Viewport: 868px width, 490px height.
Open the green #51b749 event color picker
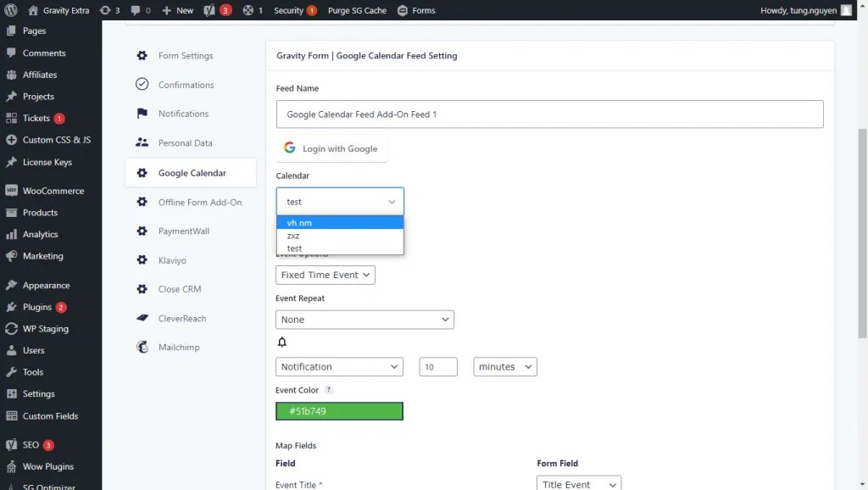click(x=339, y=411)
